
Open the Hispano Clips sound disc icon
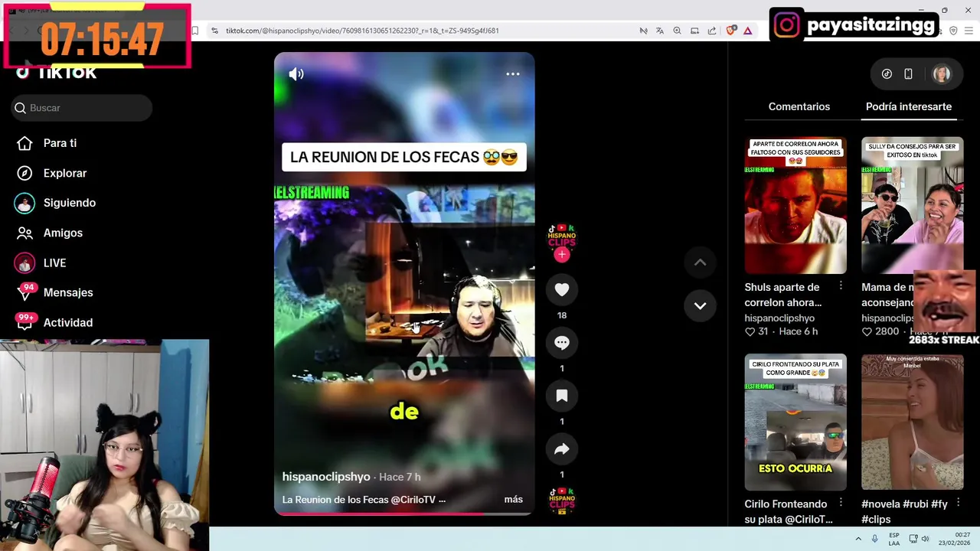562,501
